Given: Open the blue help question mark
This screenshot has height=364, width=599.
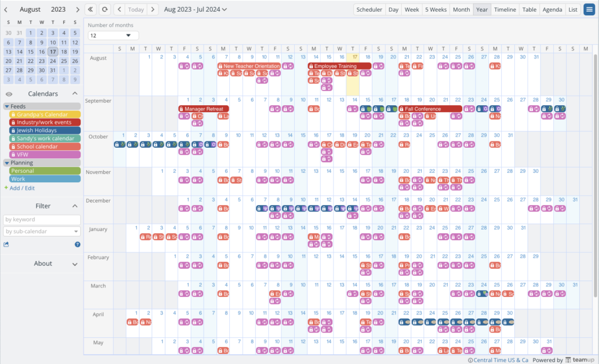Looking at the screenshot, I should pos(77,244).
